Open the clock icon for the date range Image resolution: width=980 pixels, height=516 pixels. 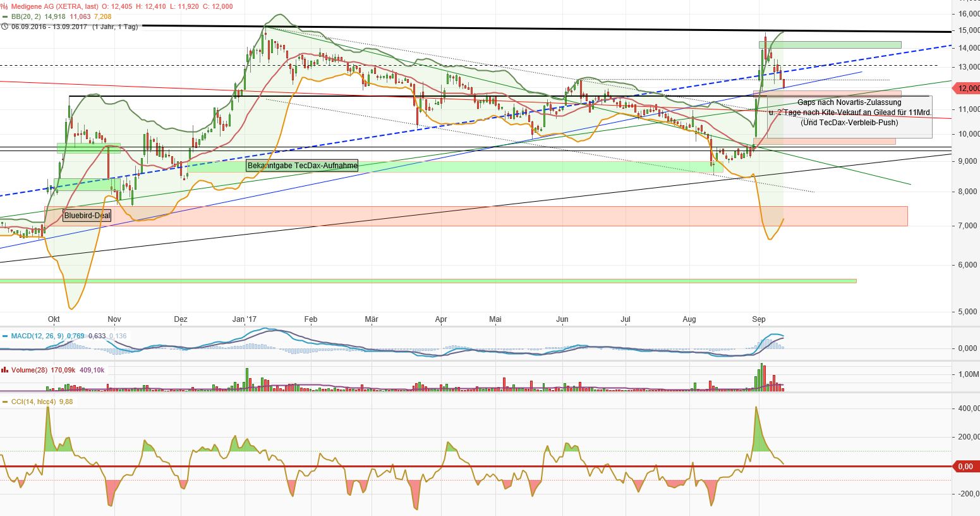click(x=5, y=27)
